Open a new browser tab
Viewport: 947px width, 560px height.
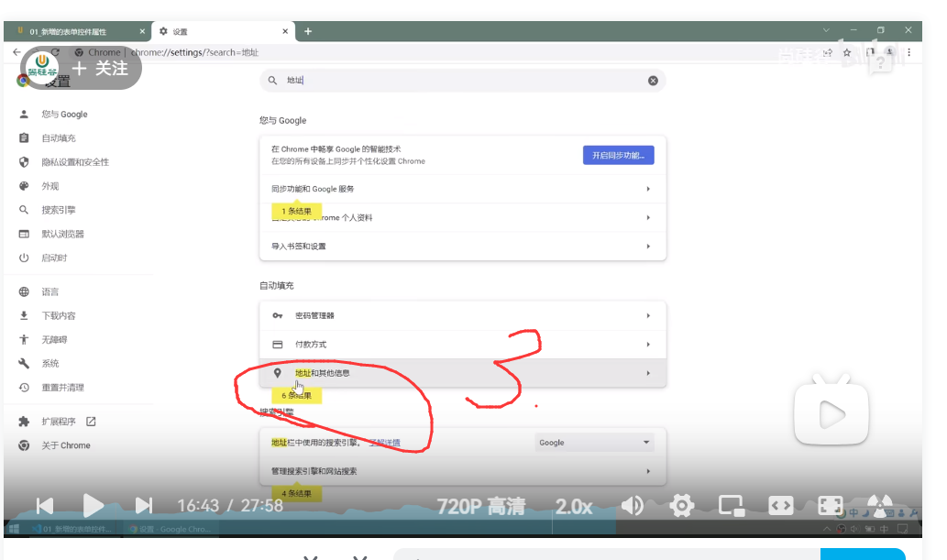(308, 31)
